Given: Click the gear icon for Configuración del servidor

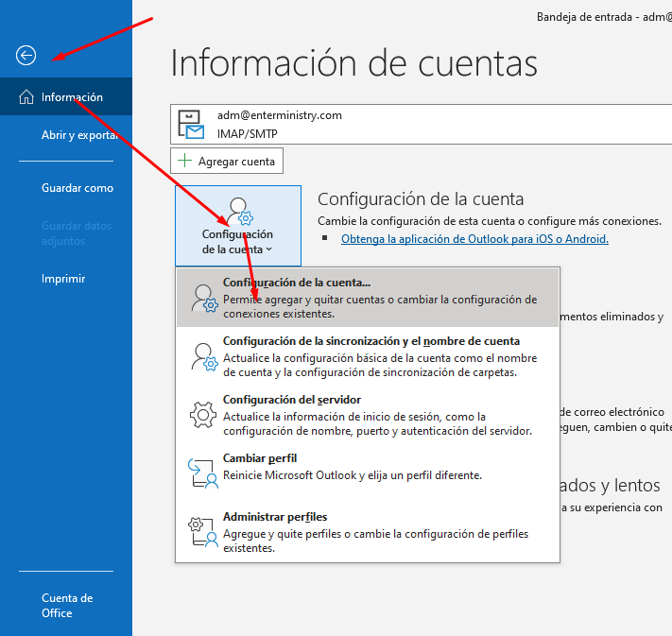Looking at the screenshot, I should pos(202,415).
